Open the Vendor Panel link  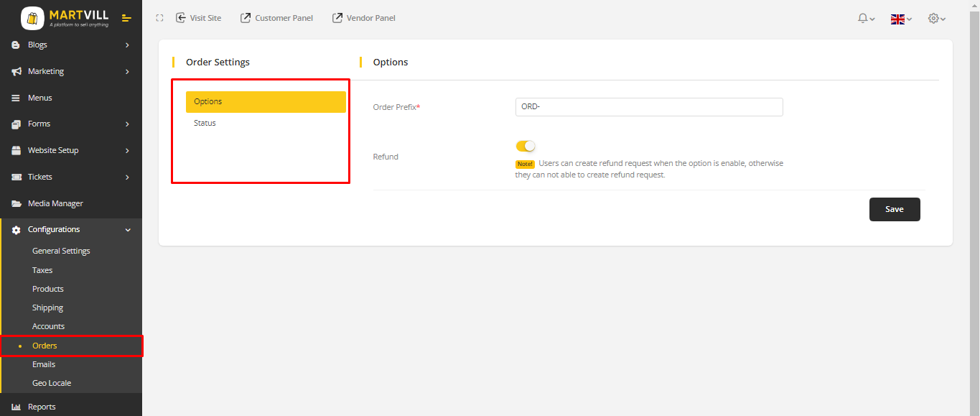click(363, 18)
